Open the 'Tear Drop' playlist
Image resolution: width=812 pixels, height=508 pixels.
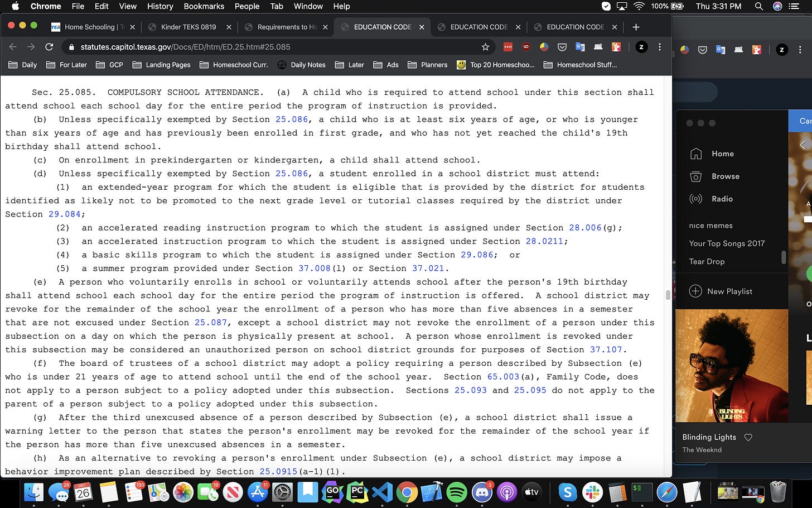[x=707, y=261]
